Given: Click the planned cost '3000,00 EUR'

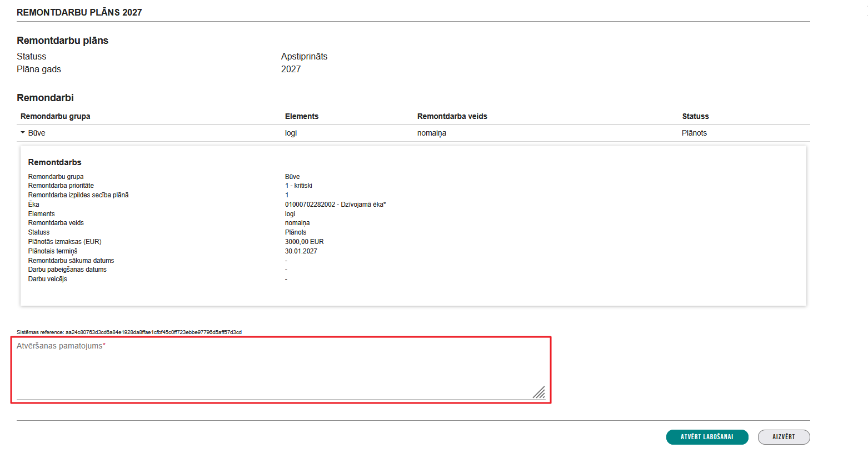Looking at the screenshot, I should tap(304, 242).
